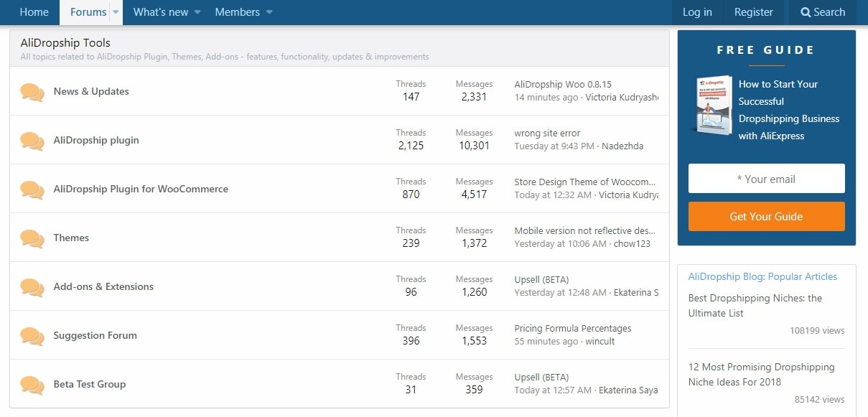Viewport: 868px width, 417px height.
Task: Click the 'Today at 12:32 AM' timestamp
Action: tap(553, 195)
